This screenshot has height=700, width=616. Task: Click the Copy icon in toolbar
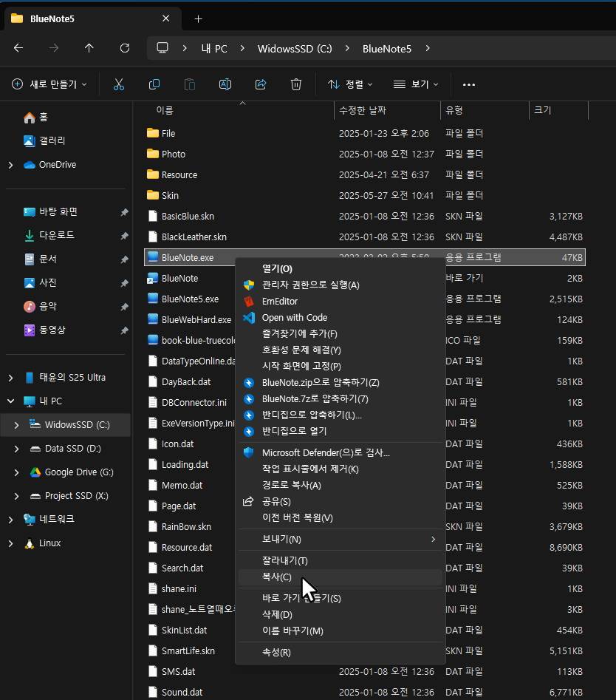pyautogui.click(x=154, y=84)
